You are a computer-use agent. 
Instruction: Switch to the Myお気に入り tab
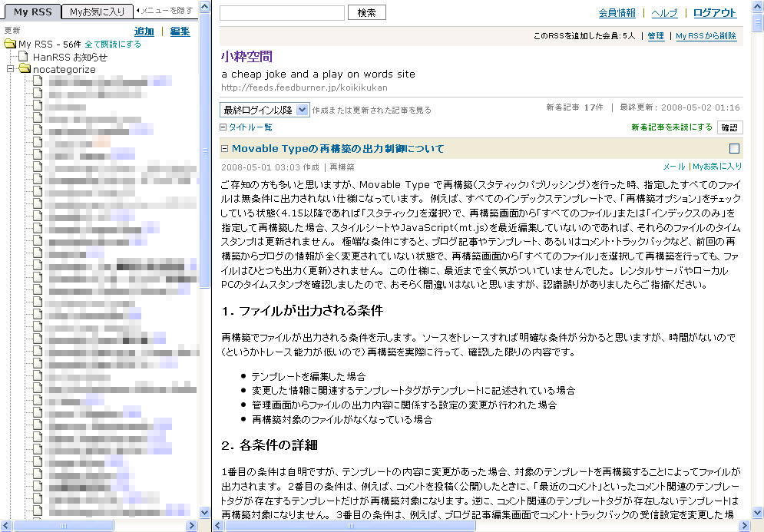coord(97,12)
